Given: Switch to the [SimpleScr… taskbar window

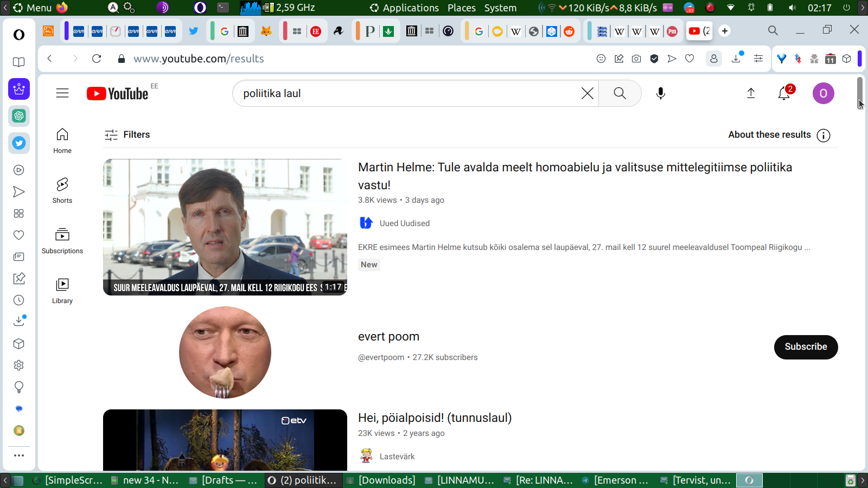Looking at the screenshot, I should point(68,480).
